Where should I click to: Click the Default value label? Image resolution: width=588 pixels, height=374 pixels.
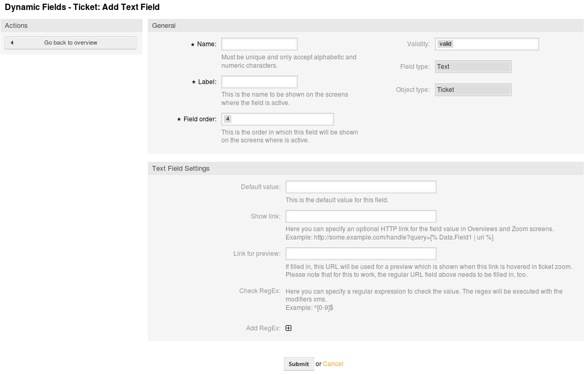coord(260,187)
